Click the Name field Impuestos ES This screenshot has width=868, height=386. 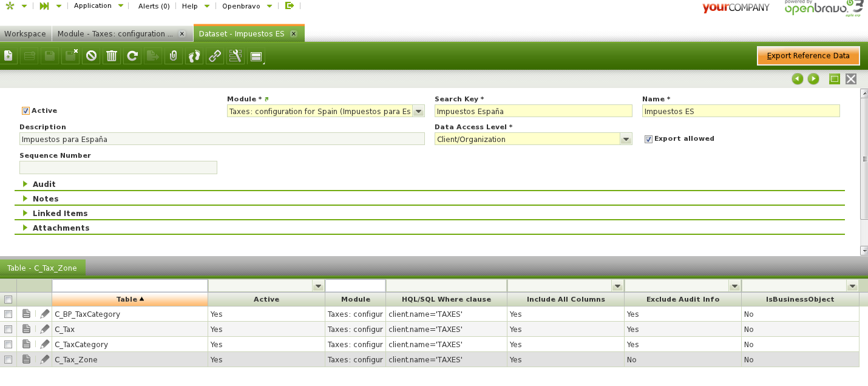pyautogui.click(x=741, y=111)
